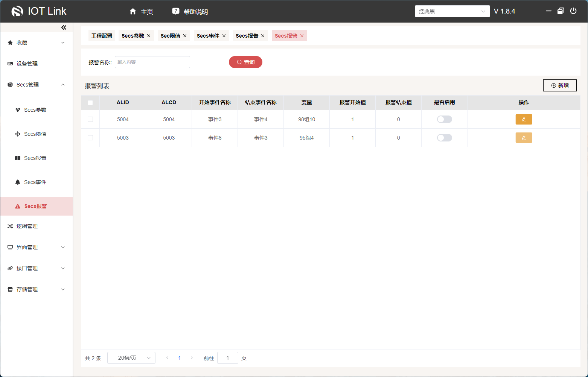Image resolution: width=588 pixels, height=377 pixels.
Task: Expand the 存储管理 menu chevron
Action: pos(63,289)
